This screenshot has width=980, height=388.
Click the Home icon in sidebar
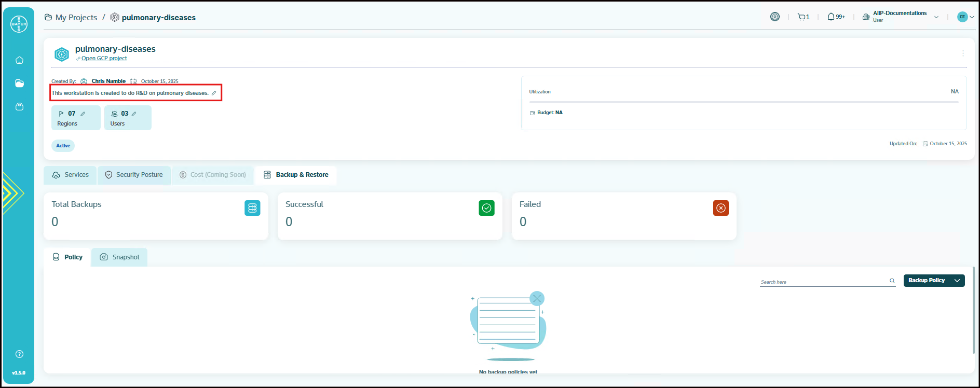(19, 60)
